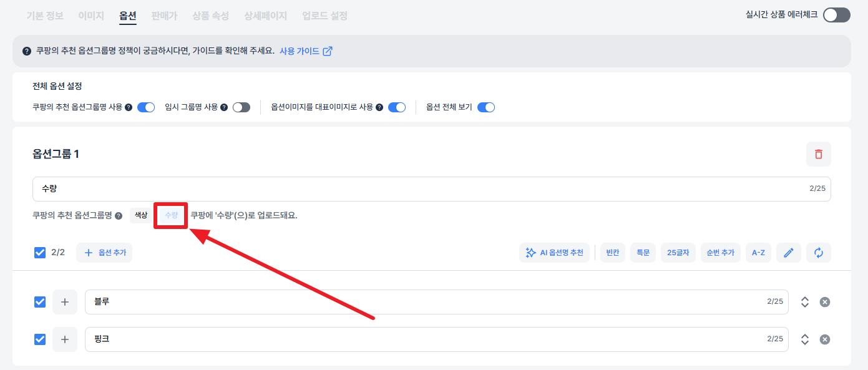Uncheck the select-all 2/2 checkbox

[40, 253]
